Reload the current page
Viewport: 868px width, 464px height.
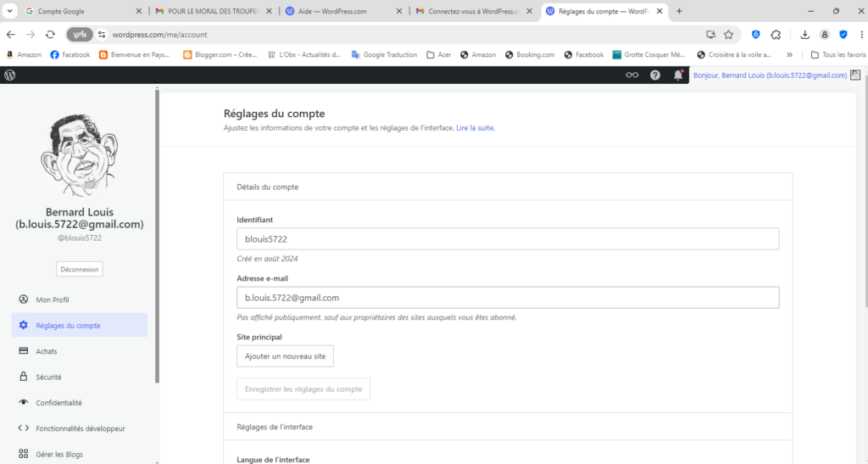click(x=50, y=35)
